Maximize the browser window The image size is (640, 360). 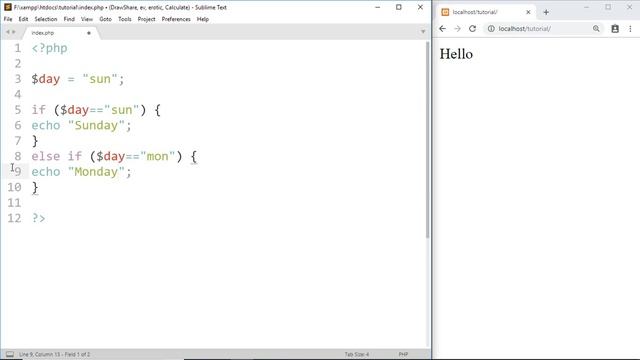(x=608, y=7)
